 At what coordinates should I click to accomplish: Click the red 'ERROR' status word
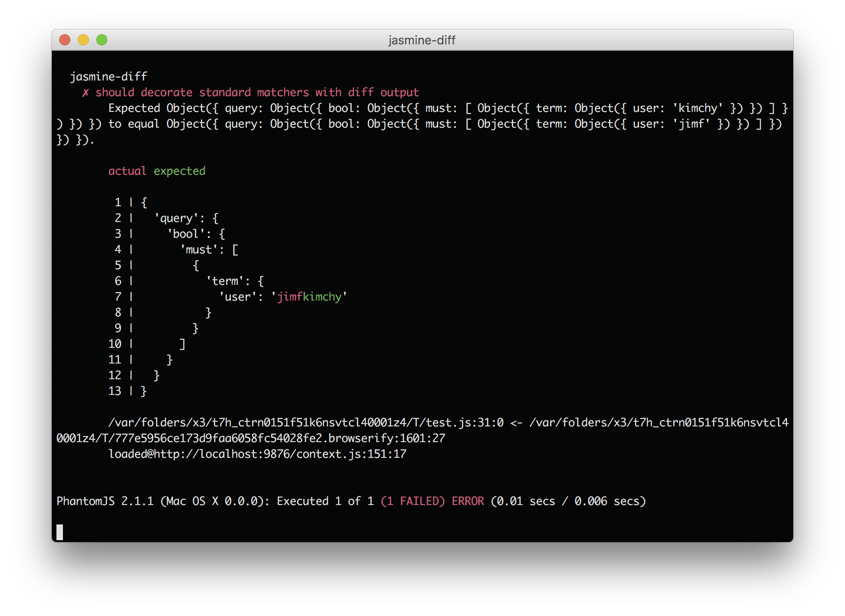[x=468, y=501]
